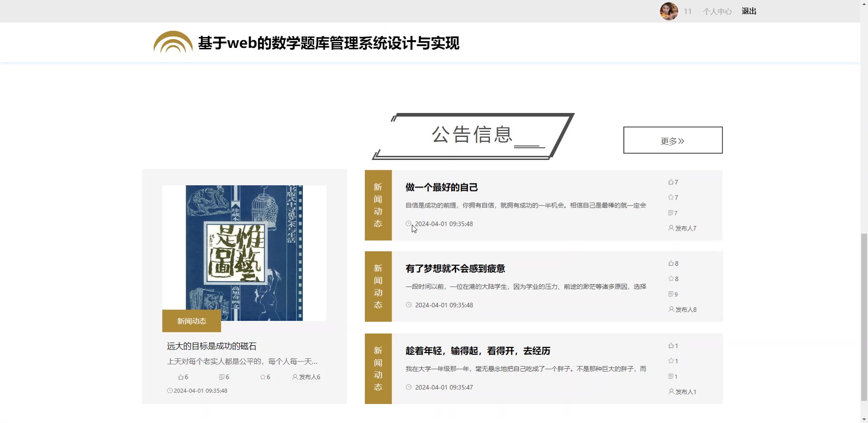Viewport: 868px width, 423px height.
Task: Open article 做一个最好的自己
Action: (x=442, y=187)
